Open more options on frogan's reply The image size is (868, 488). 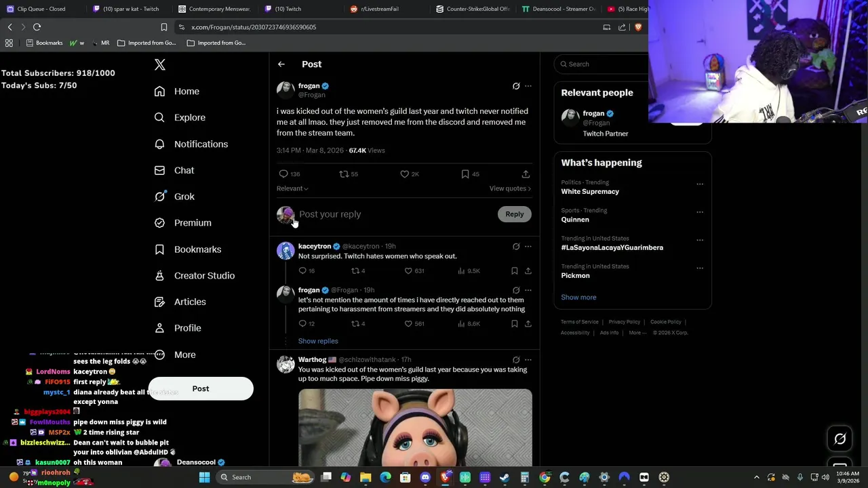point(528,290)
